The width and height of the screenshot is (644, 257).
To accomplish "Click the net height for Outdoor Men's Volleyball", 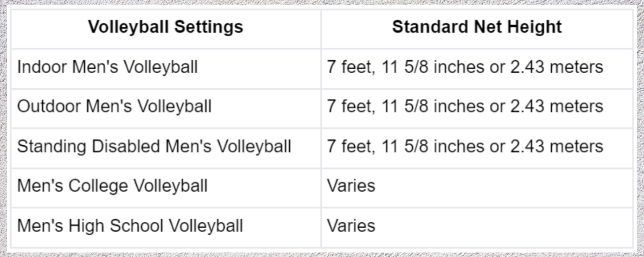I will click(465, 106).
